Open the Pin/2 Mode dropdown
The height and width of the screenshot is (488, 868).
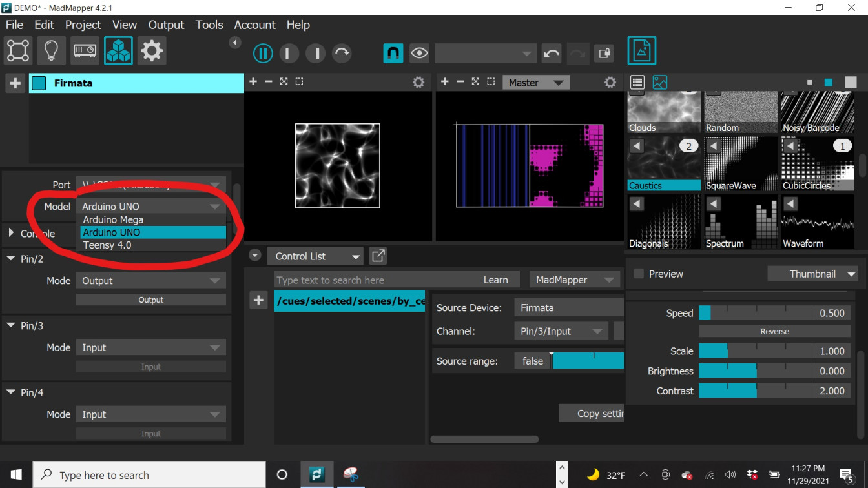pos(150,281)
